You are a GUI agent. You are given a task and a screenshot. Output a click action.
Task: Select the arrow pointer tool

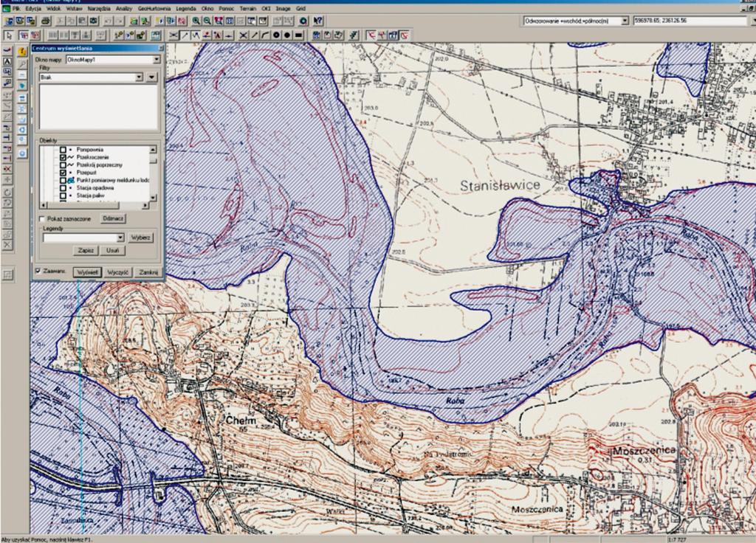[8, 35]
